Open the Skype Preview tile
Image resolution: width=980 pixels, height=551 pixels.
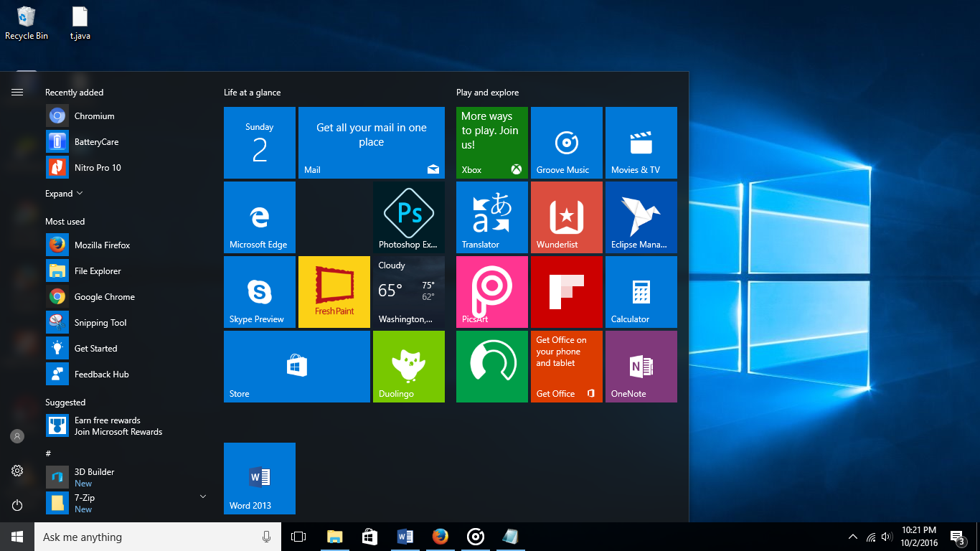[x=260, y=292]
